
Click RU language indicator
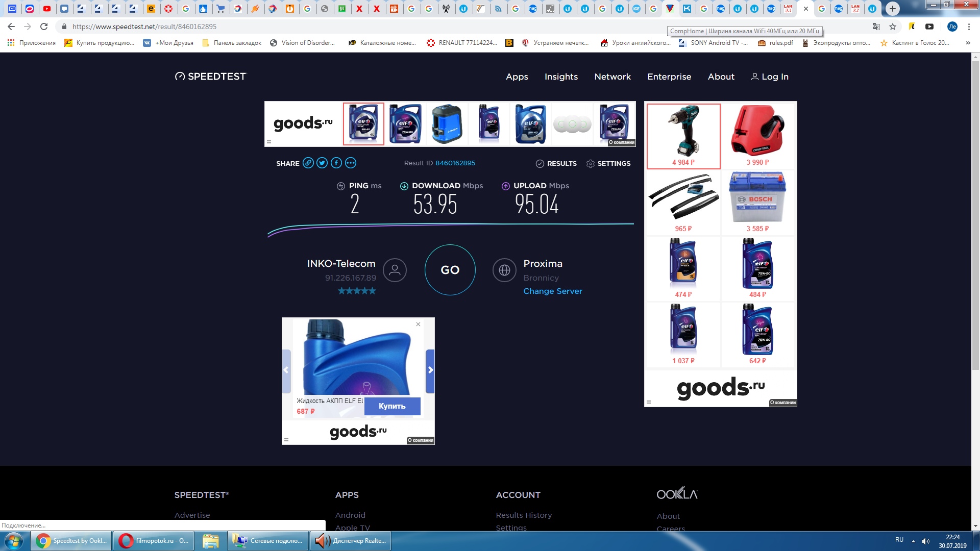(x=899, y=540)
